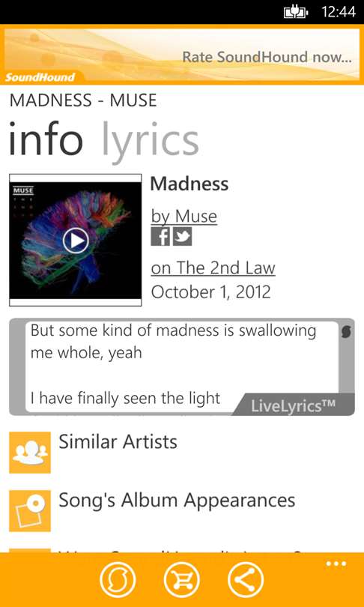
Task: Open the Song's Album Appearances disc icon
Action: pyautogui.click(x=30, y=511)
